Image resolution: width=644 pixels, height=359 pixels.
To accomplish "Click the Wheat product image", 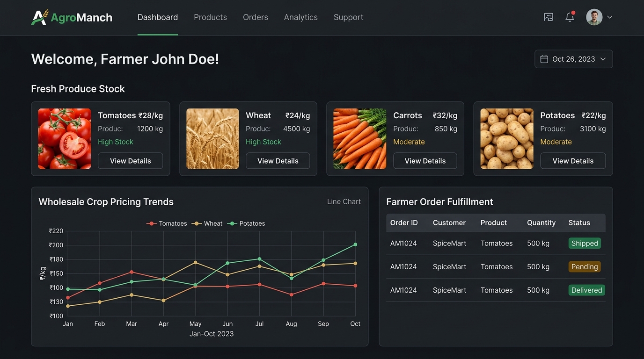I will tap(212, 139).
